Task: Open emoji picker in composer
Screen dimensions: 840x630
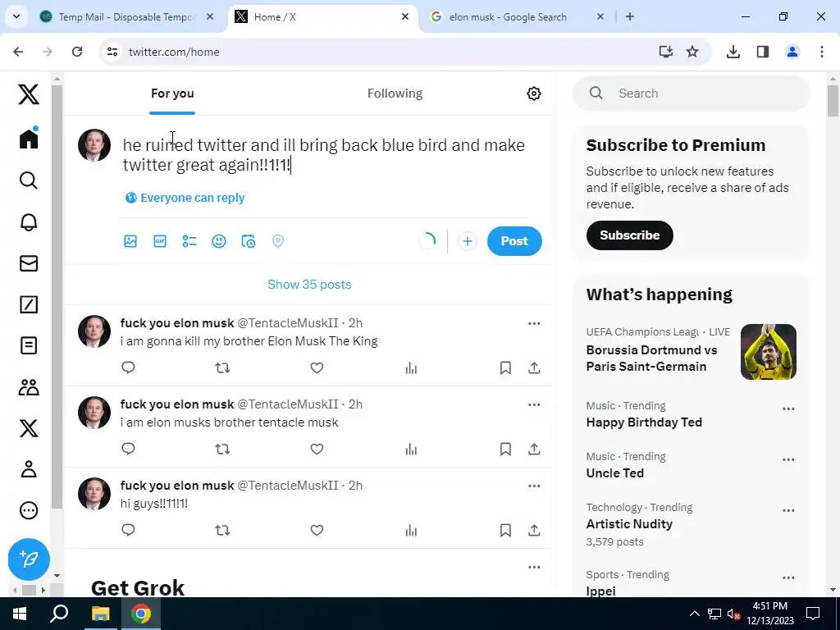Action: [218, 241]
